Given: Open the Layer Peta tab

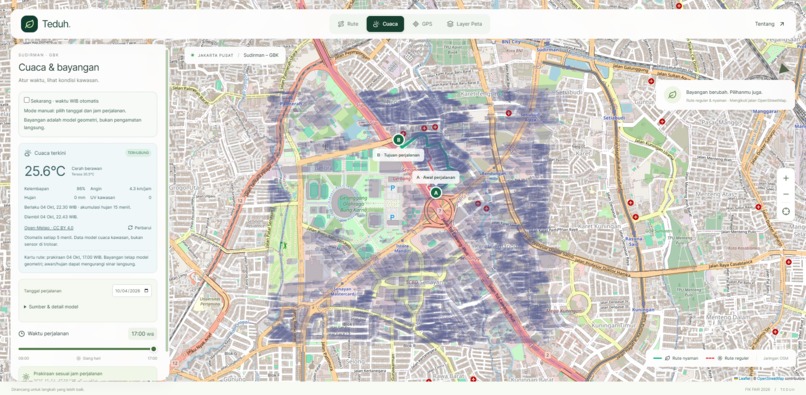Looking at the screenshot, I should click(465, 24).
